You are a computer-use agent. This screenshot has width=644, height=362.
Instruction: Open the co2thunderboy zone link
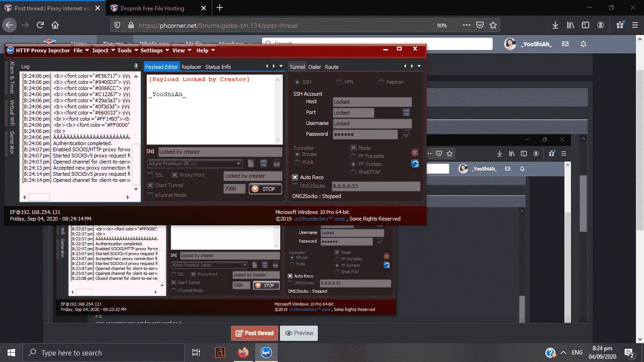(x=320, y=219)
